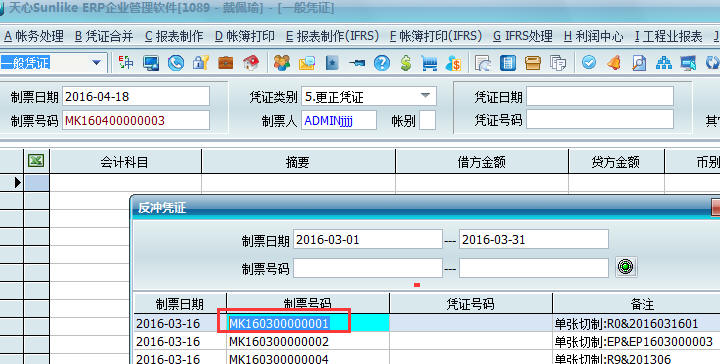
Task: Open the C 报表制作 menu
Action: tap(174, 36)
